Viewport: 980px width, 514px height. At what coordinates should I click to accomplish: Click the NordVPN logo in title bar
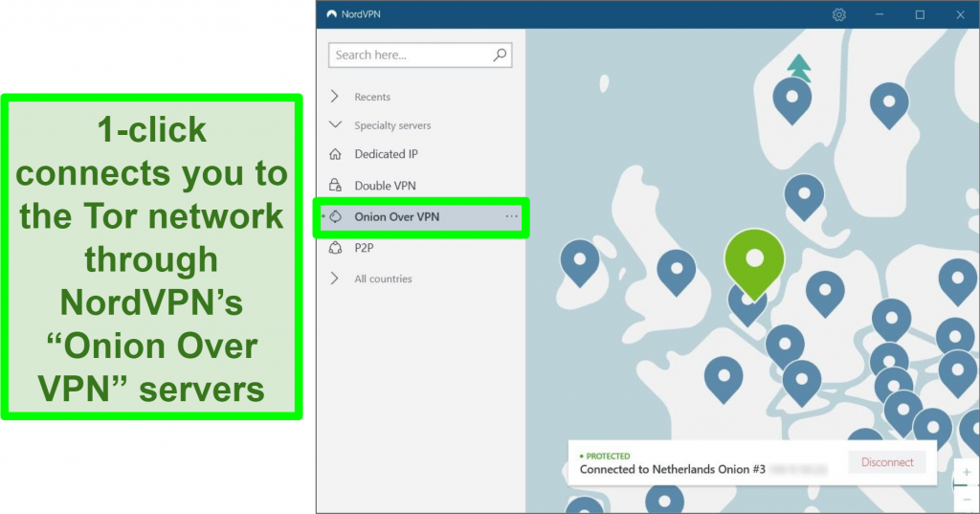(x=331, y=14)
